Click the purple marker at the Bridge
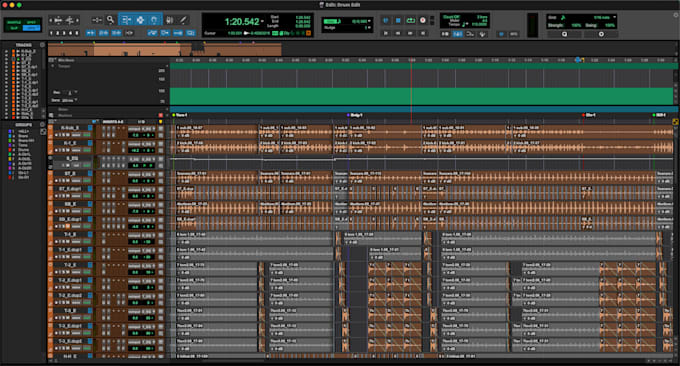 click(x=348, y=115)
